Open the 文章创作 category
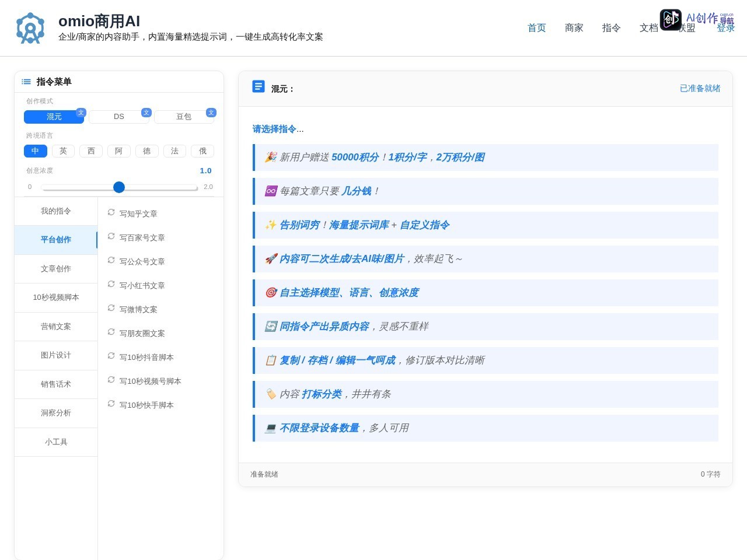 [x=56, y=269]
